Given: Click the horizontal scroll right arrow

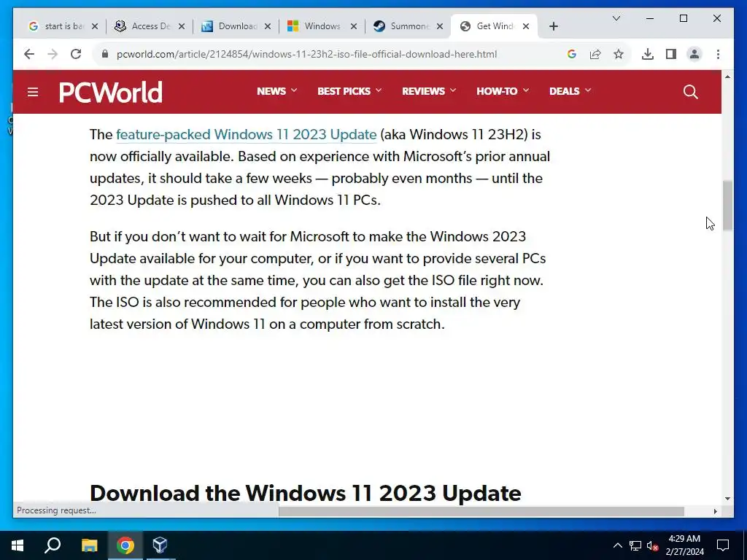Looking at the screenshot, I should [x=715, y=511].
